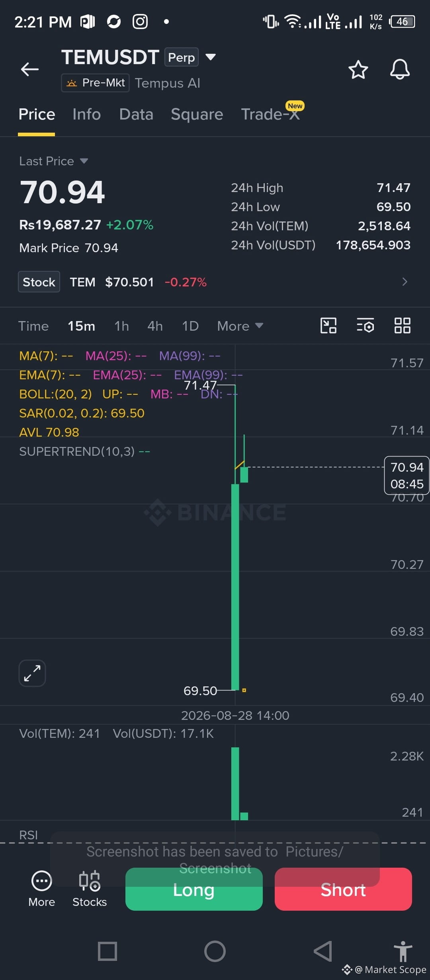Tap the 24h Vol(USDT) value 178,654.903
This screenshot has width=430, height=980.
pos(373,245)
